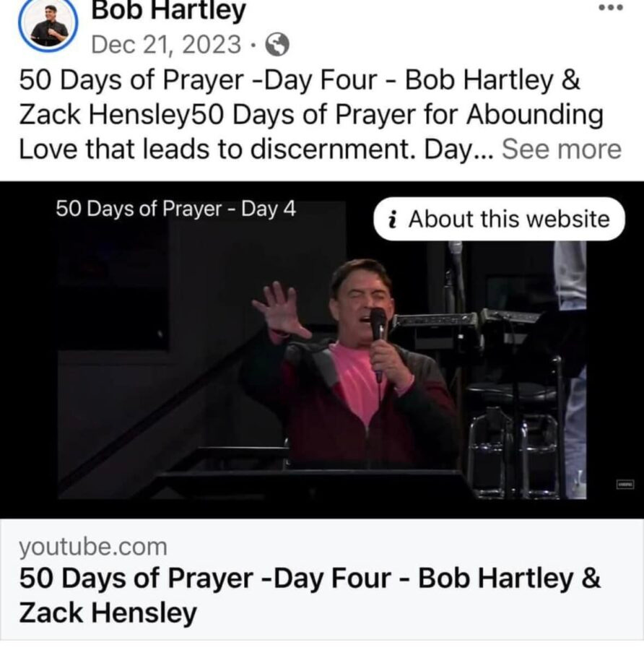Screen dimensions: 644x650
Task: Click the caption line 'Love that leads to discernment'
Action: pos(215,149)
